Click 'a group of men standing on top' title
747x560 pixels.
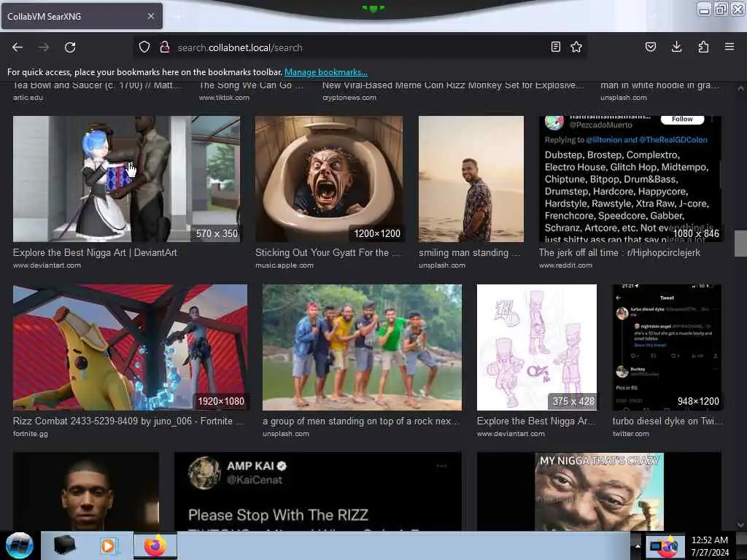[x=360, y=421]
